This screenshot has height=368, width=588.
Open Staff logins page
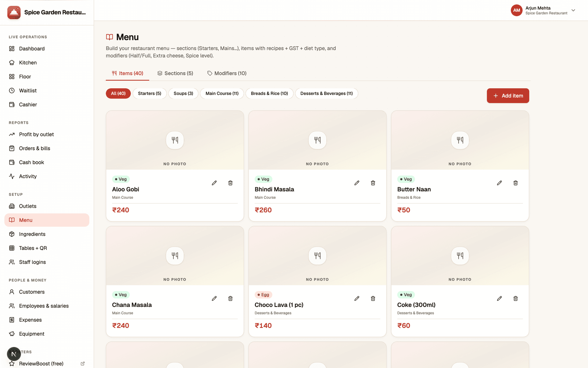(x=47, y=262)
